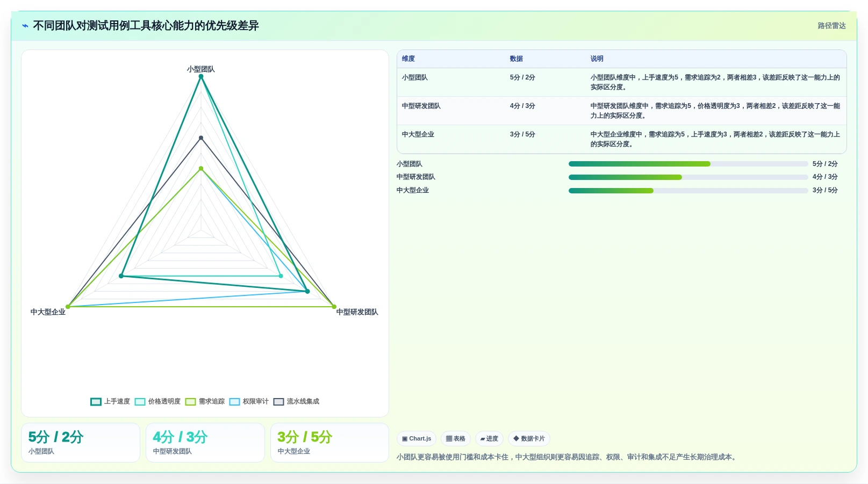Image resolution: width=868 pixels, height=484 pixels.
Task: Click the Chart.js tag chip
Action: [417, 439]
